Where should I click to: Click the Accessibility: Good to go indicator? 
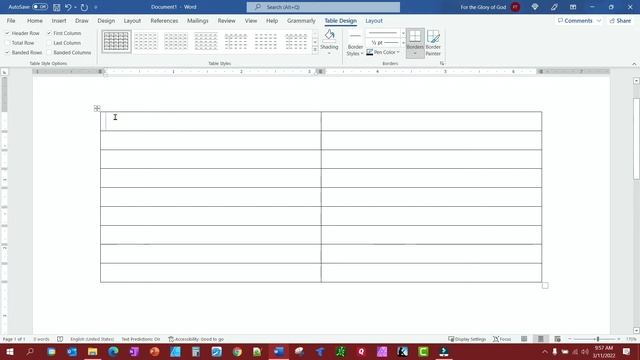pyautogui.click(x=196, y=339)
